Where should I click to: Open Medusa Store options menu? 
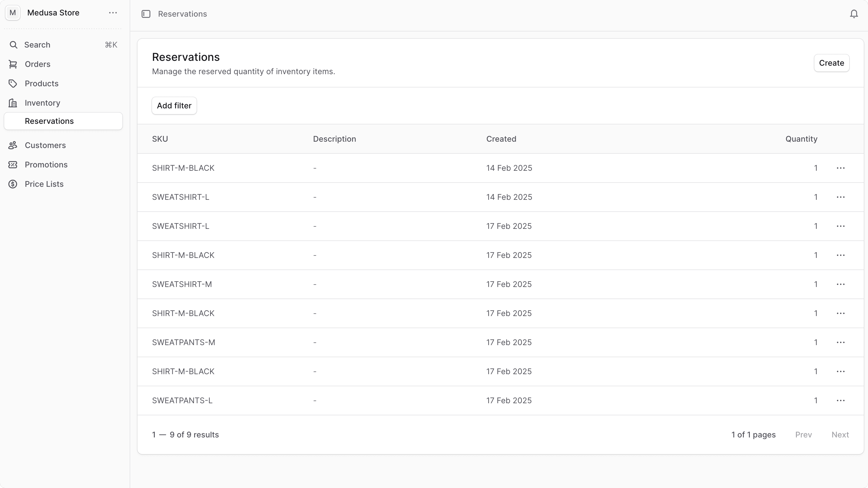point(113,13)
